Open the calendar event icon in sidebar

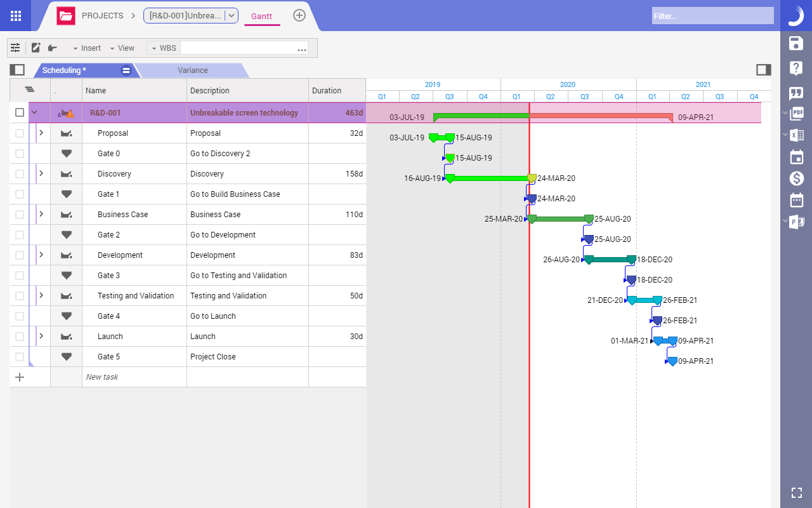tap(796, 157)
